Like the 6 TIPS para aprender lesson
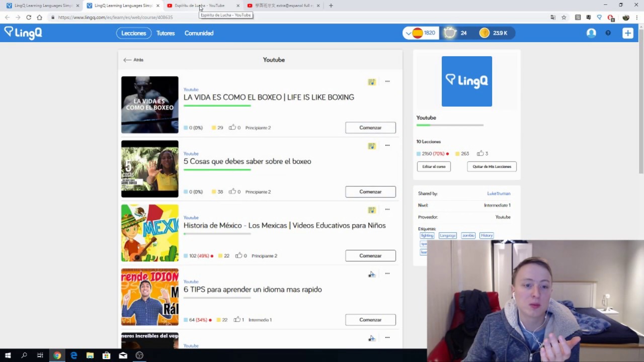 click(x=237, y=319)
